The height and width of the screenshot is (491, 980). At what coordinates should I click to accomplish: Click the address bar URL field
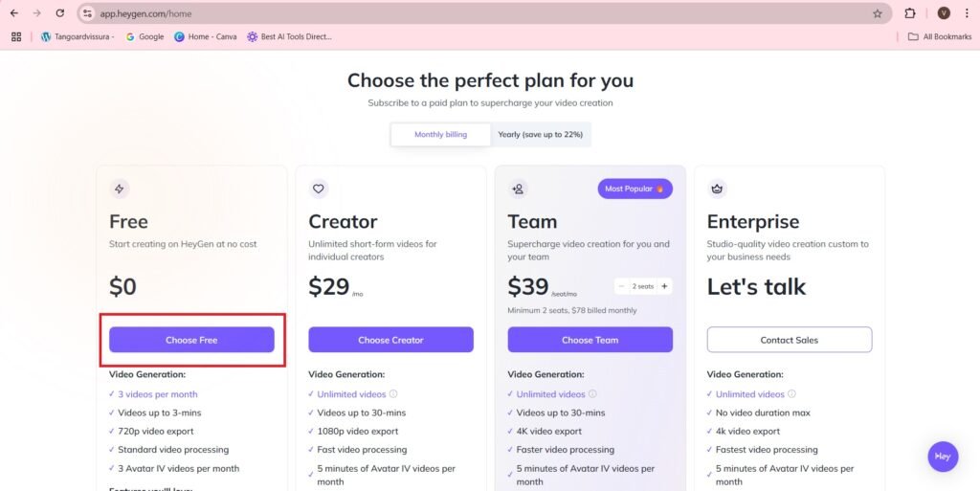(x=475, y=13)
